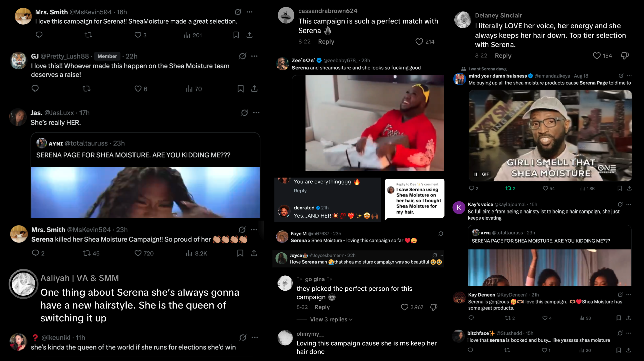The height and width of the screenshot is (361, 644).
Task: Open more options on Jas. tweet
Action: pyautogui.click(x=256, y=113)
